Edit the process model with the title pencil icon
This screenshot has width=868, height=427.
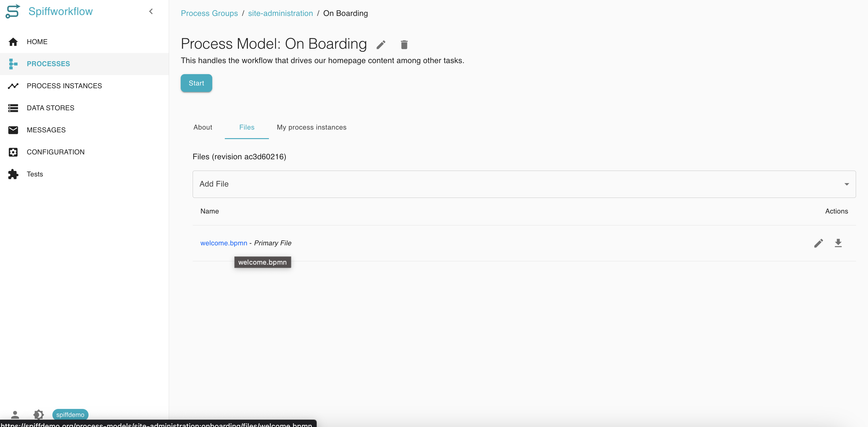point(381,44)
